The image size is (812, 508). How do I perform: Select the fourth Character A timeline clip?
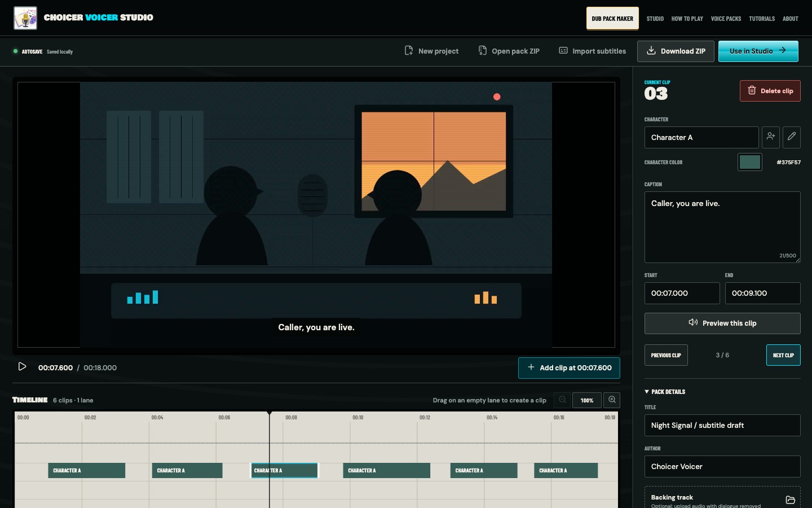[x=387, y=471]
